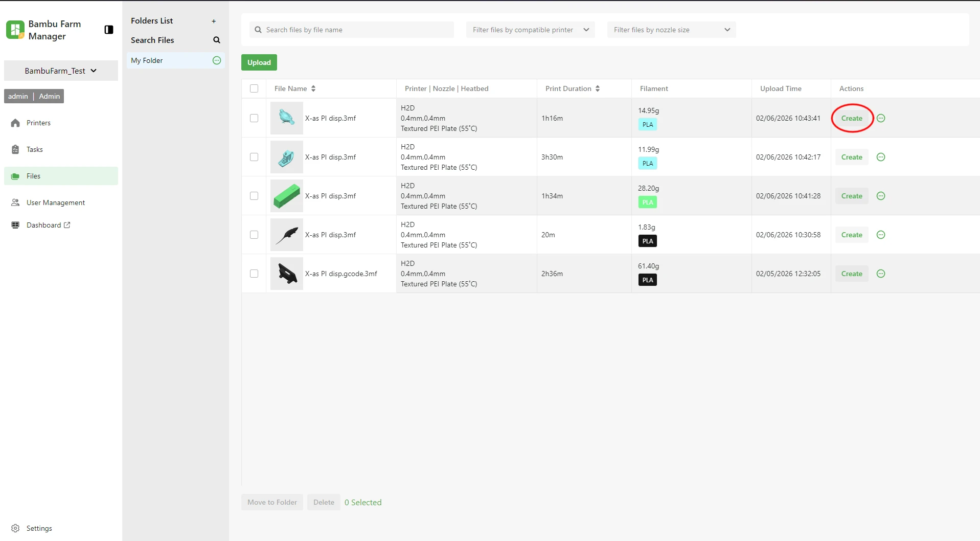Select the X-as PI disp.gcode.3mf checkbox
This screenshot has width=980, height=541.
pyautogui.click(x=254, y=274)
